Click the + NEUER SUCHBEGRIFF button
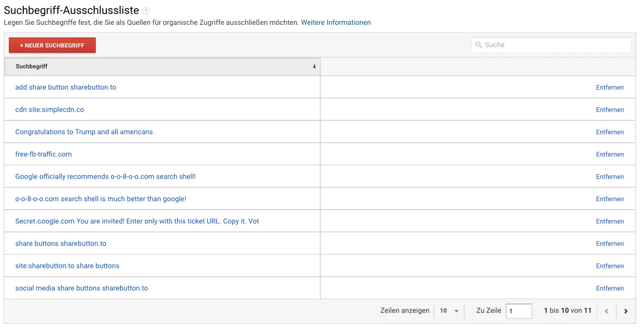The width and height of the screenshot is (644, 329). coord(52,45)
